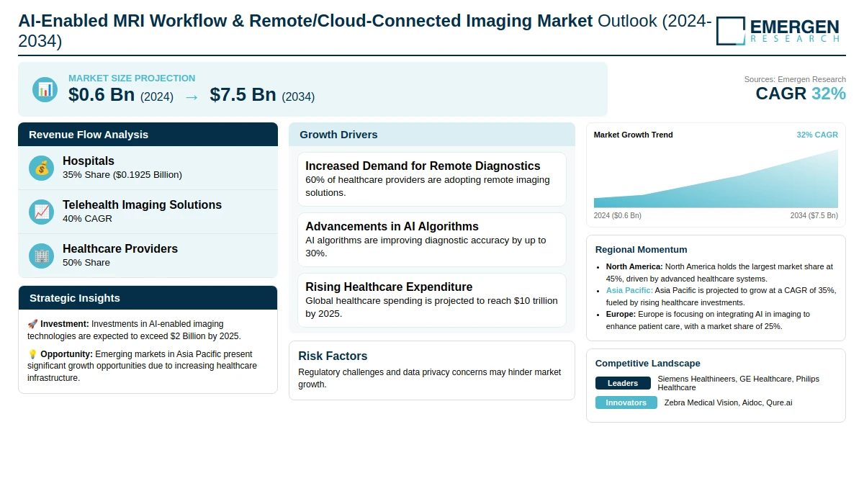
Task: Click the rocket Investment icon
Action: (32, 325)
